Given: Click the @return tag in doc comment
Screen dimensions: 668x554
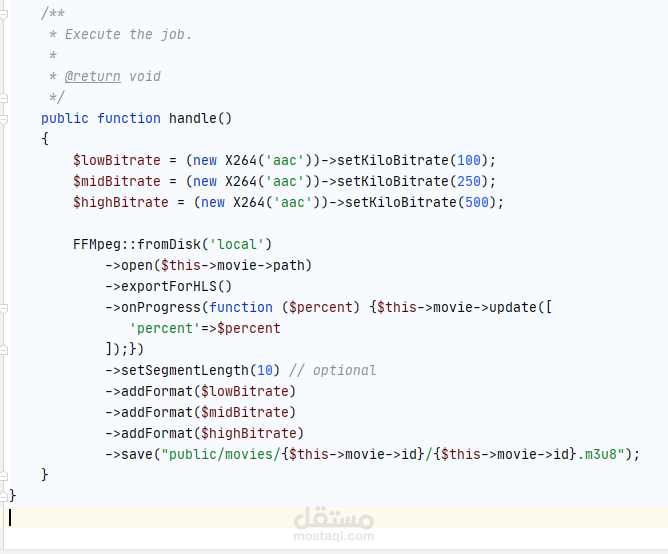Looking at the screenshot, I should tap(92, 76).
